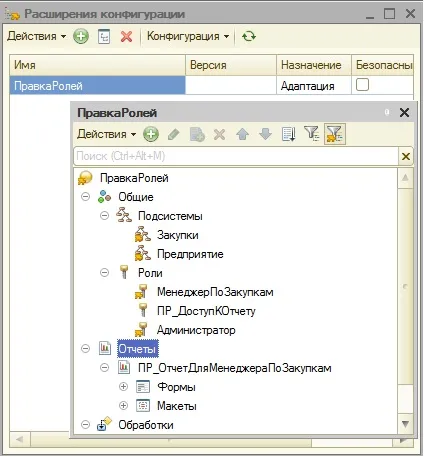Clear search with the X button
Image resolution: width=424 pixels, height=457 pixels.
click(406, 156)
